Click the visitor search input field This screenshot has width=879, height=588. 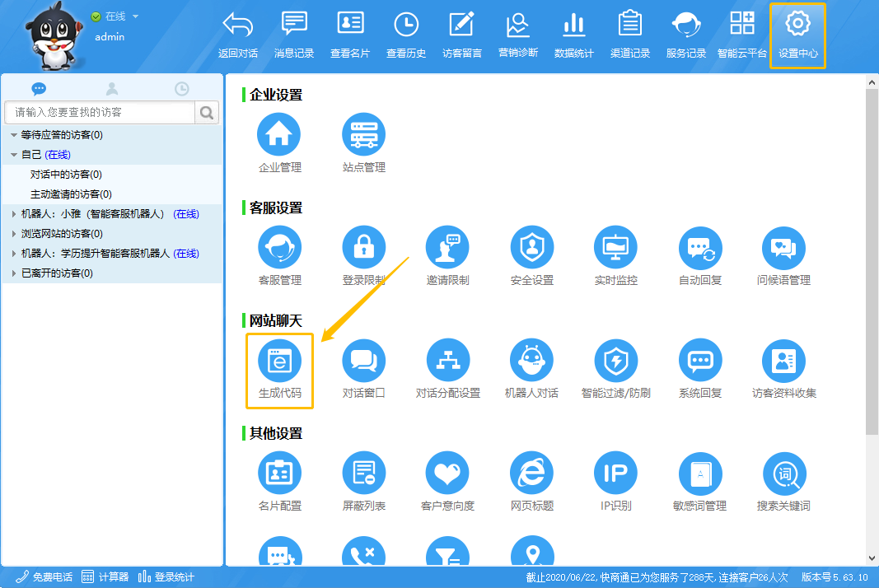pos(101,112)
